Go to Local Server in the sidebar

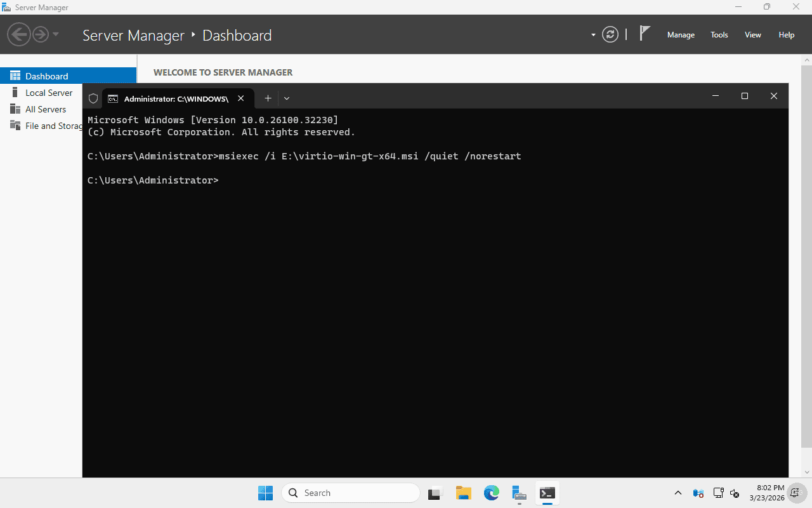coord(48,93)
